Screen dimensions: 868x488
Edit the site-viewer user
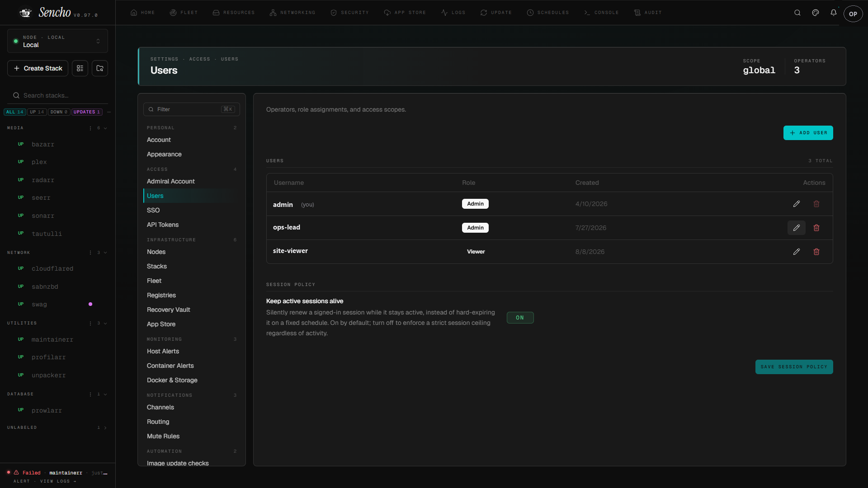click(x=797, y=252)
